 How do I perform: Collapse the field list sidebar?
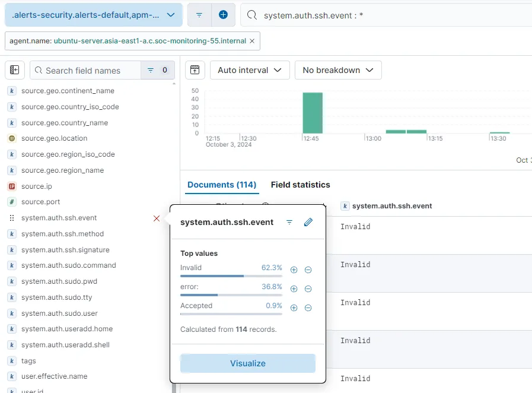tap(15, 70)
